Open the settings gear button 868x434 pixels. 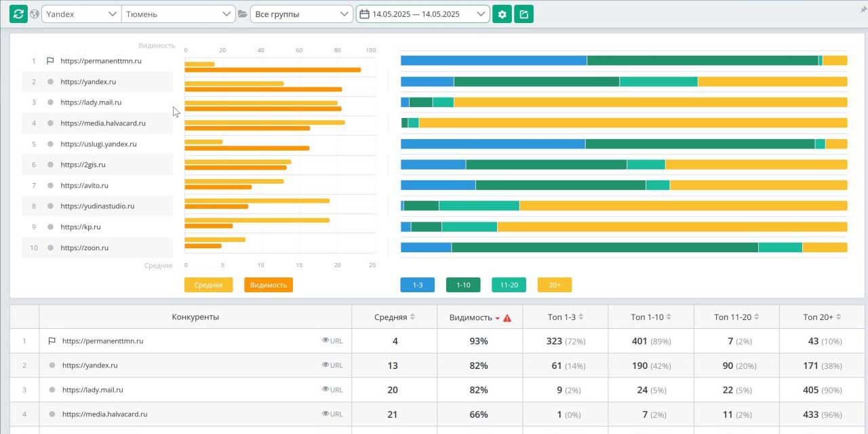click(x=502, y=14)
